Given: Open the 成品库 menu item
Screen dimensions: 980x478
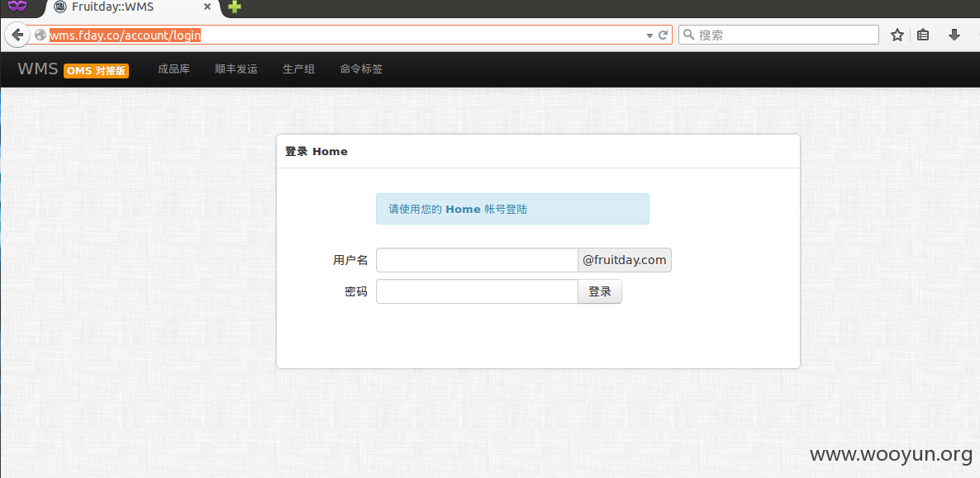Looking at the screenshot, I should [174, 69].
